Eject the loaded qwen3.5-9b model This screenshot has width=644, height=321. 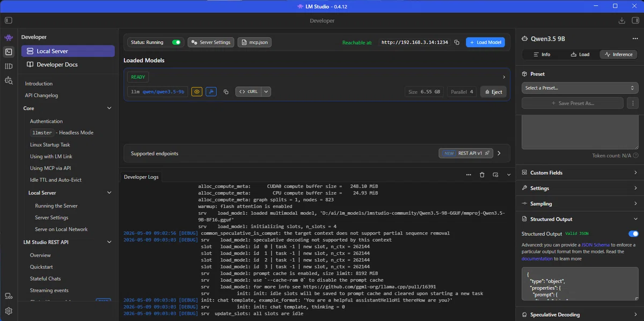coord(493,92)
